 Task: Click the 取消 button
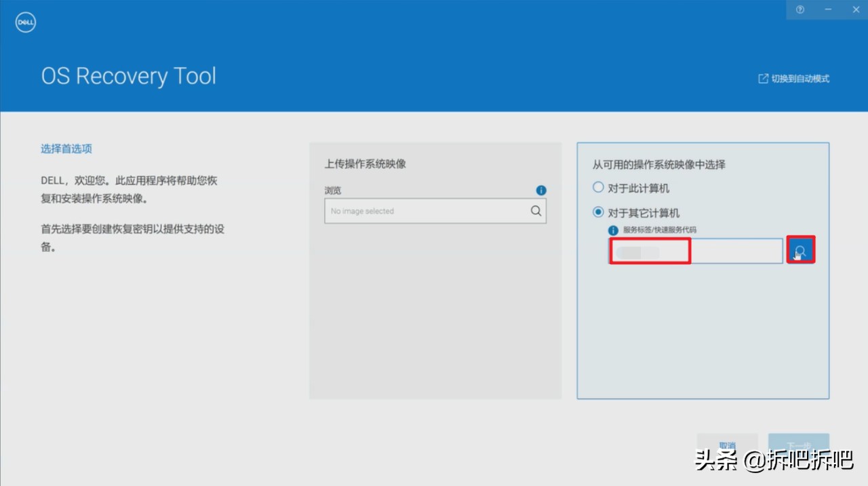[x=727, y=441]
